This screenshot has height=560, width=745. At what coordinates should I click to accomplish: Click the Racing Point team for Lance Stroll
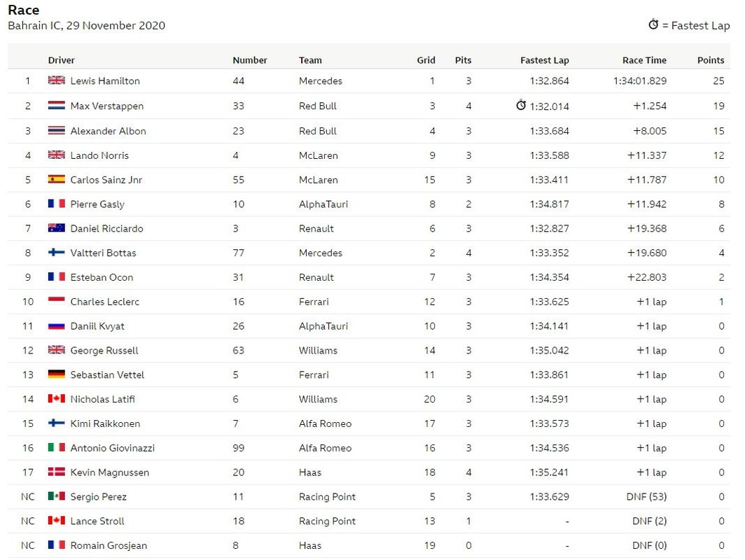click(327, 521)
